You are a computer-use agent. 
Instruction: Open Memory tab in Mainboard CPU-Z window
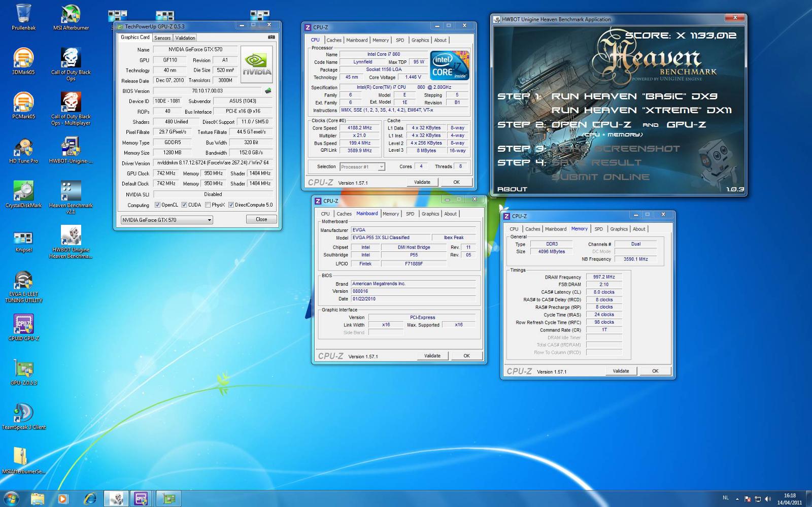click(x=390, y=214)
